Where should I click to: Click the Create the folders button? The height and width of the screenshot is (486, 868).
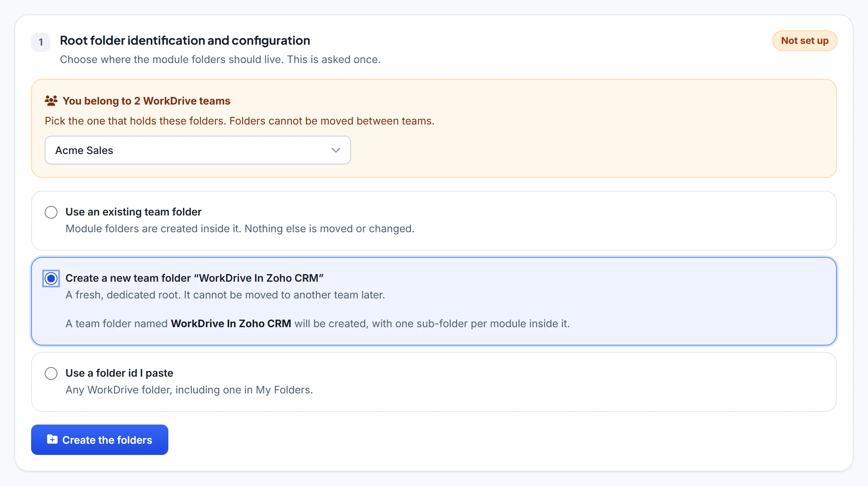100,440
